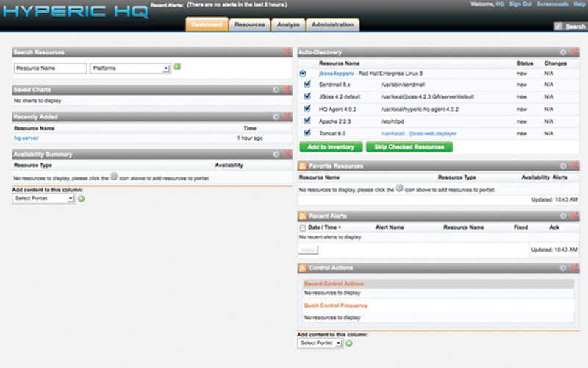Click the Resource Name search field
The width and height of the screenshot is (588, 368).
[x=50, y=68]
